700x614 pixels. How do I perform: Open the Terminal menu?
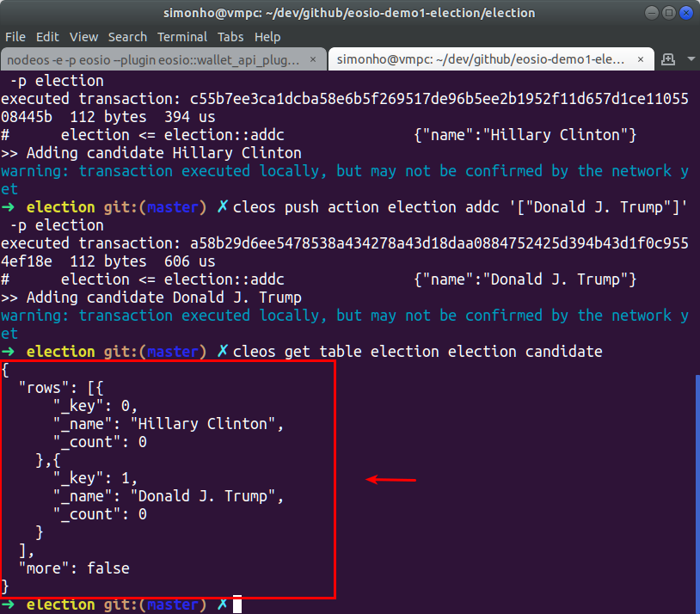click(x=182, y=37)
